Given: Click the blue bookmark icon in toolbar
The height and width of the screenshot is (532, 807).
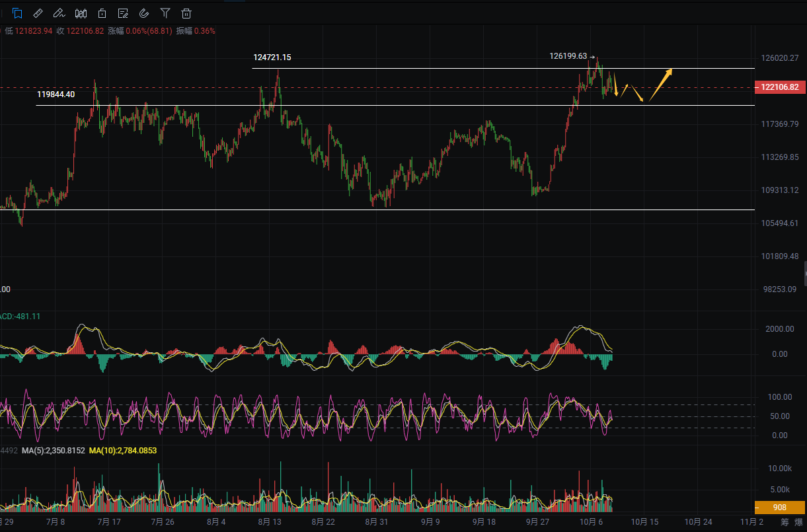Looking at the screenshot, I should 17,13.
